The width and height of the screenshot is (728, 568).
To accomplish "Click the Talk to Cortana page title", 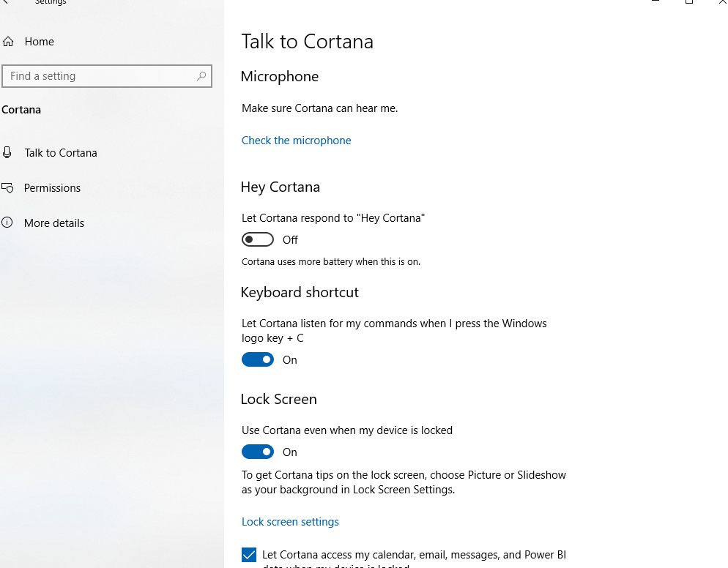I will click(x=308, y=41).
